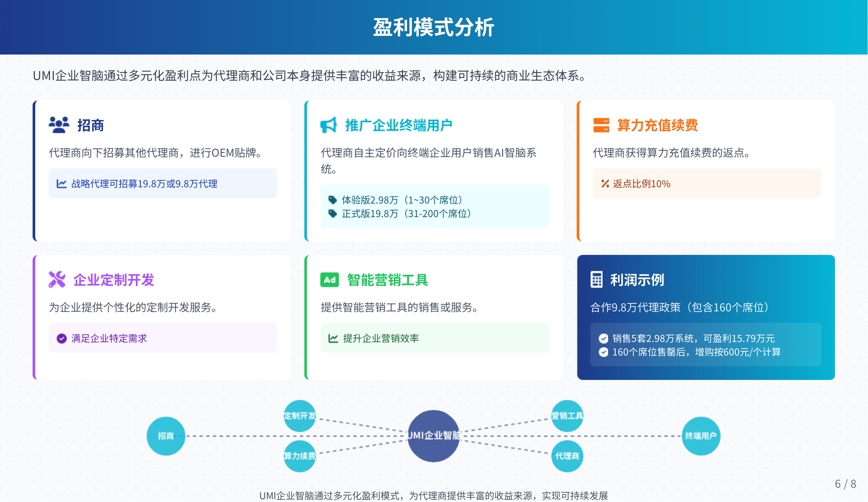Click the 企业定制开发 heading
The image size is (868, 502).
(114, 280)
